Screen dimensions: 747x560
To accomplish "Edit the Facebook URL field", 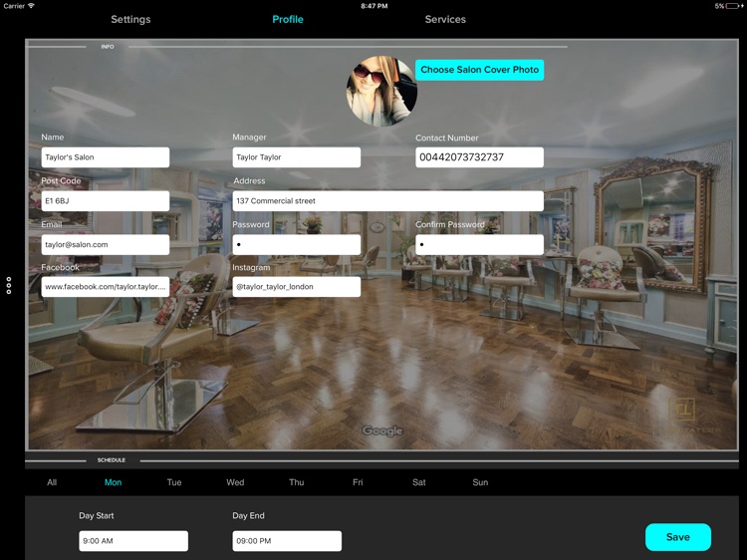I will coord(106,287).
